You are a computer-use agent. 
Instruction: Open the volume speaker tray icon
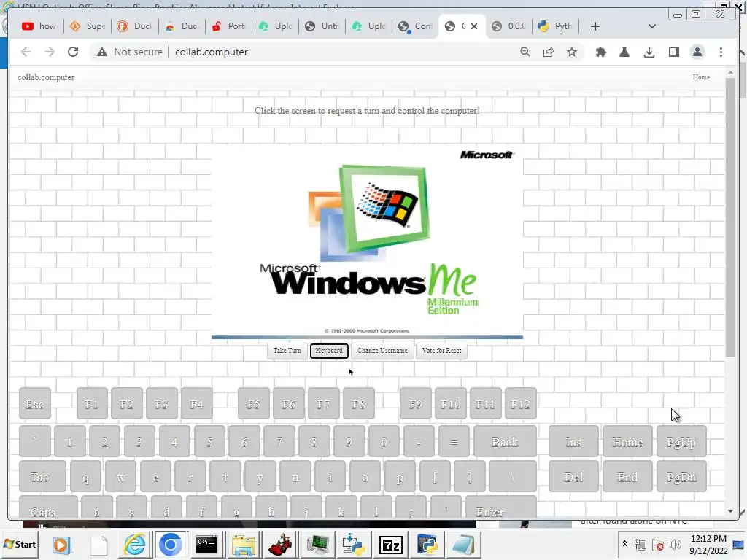tap(675, 544)
